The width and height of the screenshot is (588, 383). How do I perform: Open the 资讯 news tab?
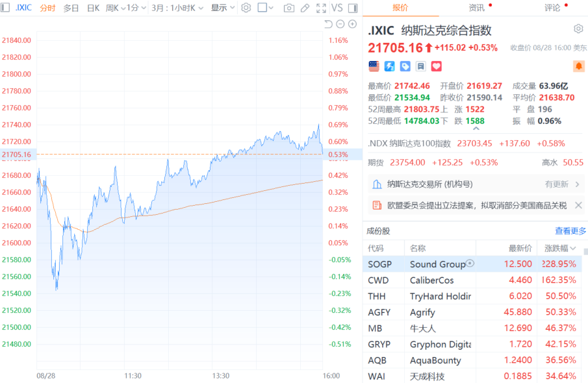pyautogui.click(x=477, y=8)
